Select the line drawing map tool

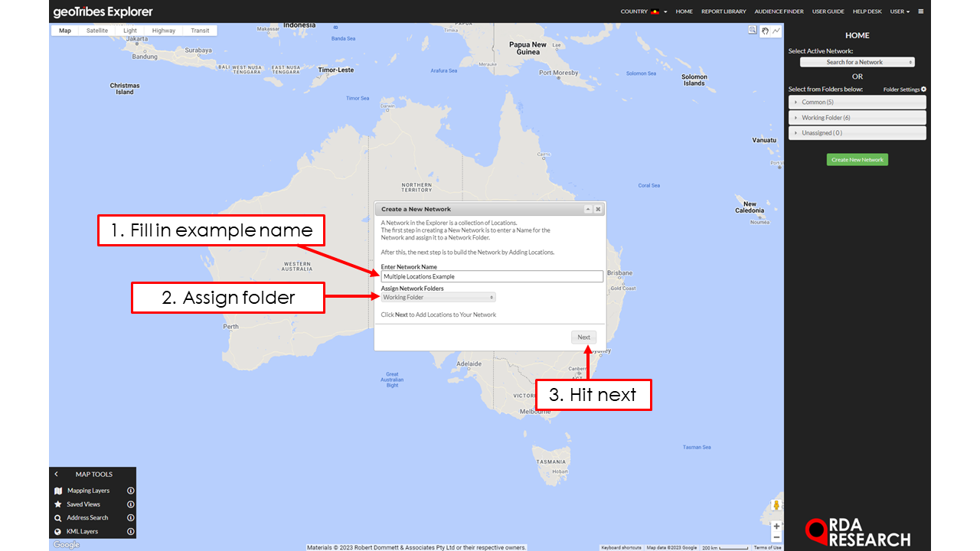[776, 31]
